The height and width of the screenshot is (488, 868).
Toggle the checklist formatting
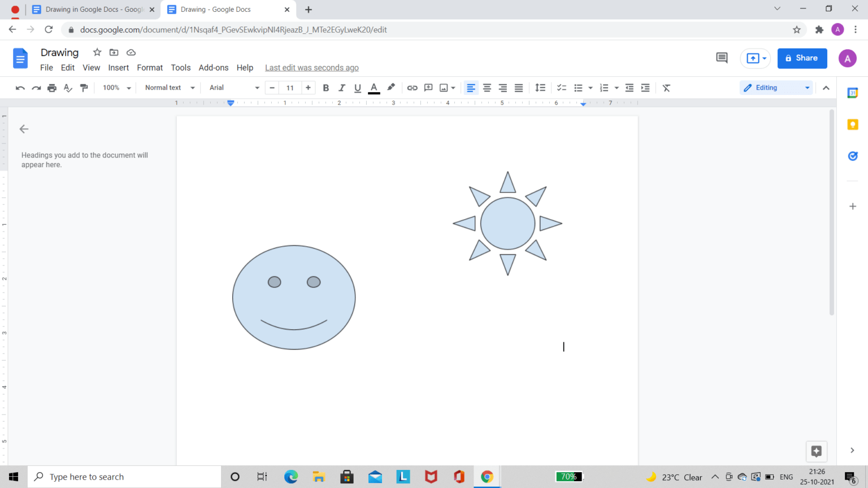pos(561,88)
